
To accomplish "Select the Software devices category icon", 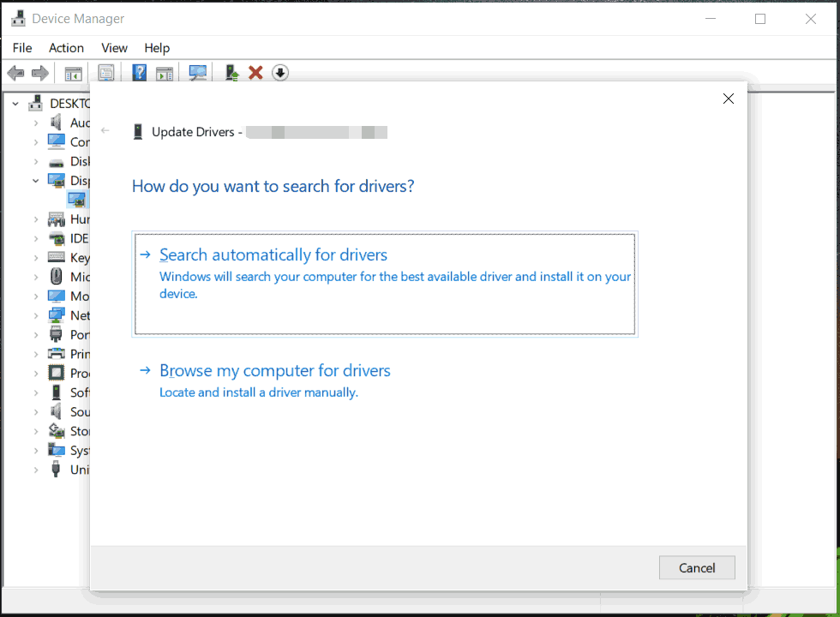I will pyautogui.click(x=56, y=392).
